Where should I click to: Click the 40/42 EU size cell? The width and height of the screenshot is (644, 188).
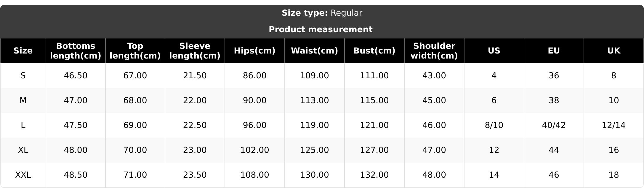click(x=554, y=125)
